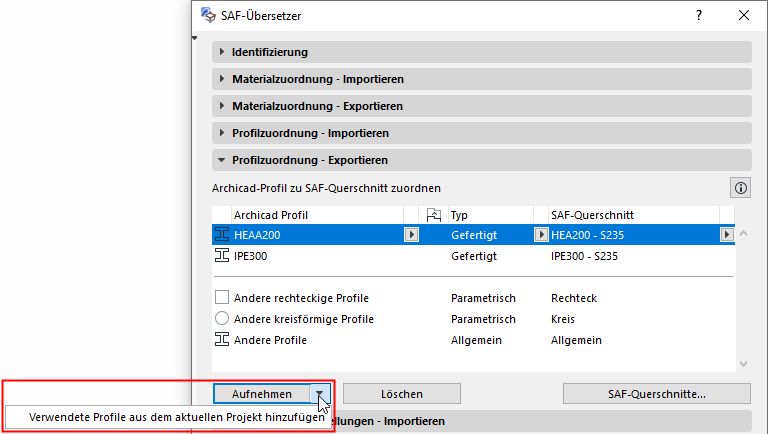Click the Löschen button

click(402, 393)
